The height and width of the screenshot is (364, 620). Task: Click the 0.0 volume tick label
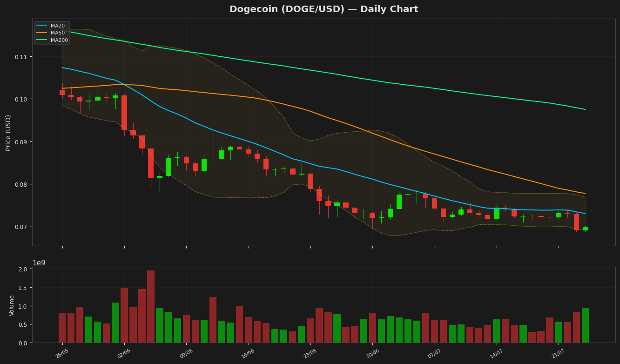(x=23, y=343)
